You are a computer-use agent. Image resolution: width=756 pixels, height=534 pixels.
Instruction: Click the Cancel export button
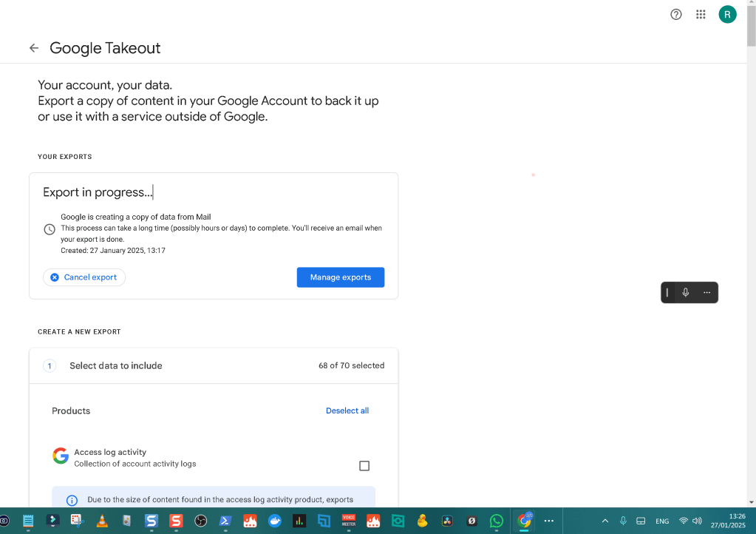click(84, 277)
